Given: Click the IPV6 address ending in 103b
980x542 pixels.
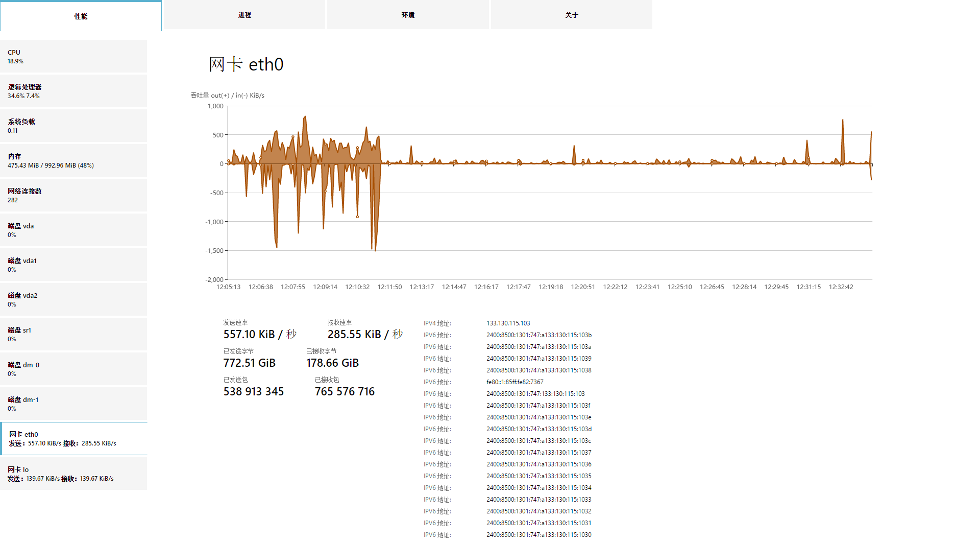Looking at the screenshot, I should tap(539, 335).
